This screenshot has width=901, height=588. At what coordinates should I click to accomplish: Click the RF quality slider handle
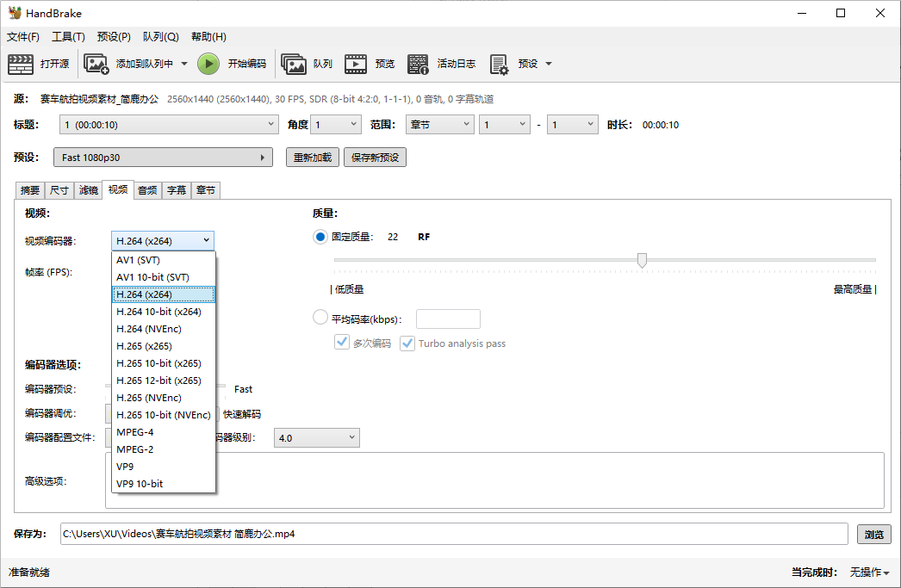pyautogui.click(x=642, y=260)
